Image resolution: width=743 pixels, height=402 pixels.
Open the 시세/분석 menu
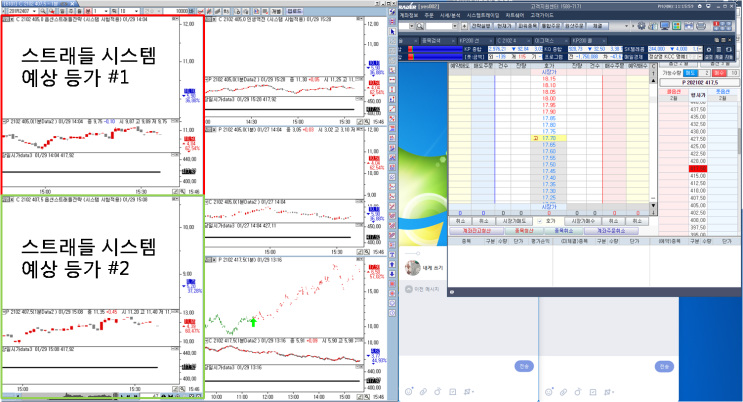450,15
